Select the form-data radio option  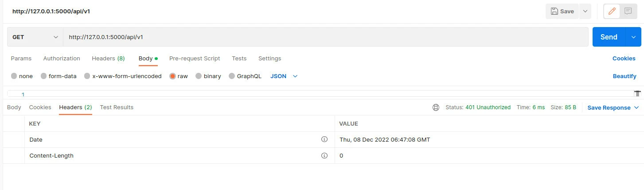click(x=43, y=76)
